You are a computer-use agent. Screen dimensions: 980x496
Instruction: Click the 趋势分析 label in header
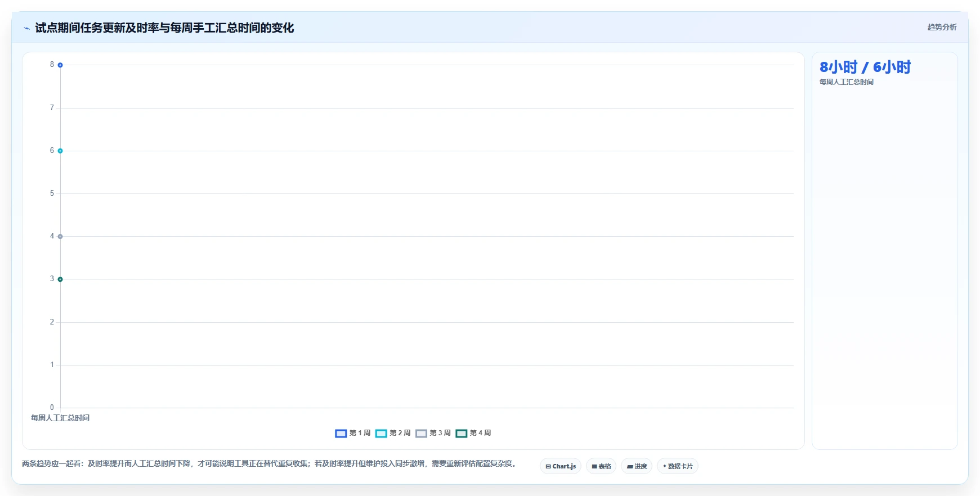click(x=942, y=27)
